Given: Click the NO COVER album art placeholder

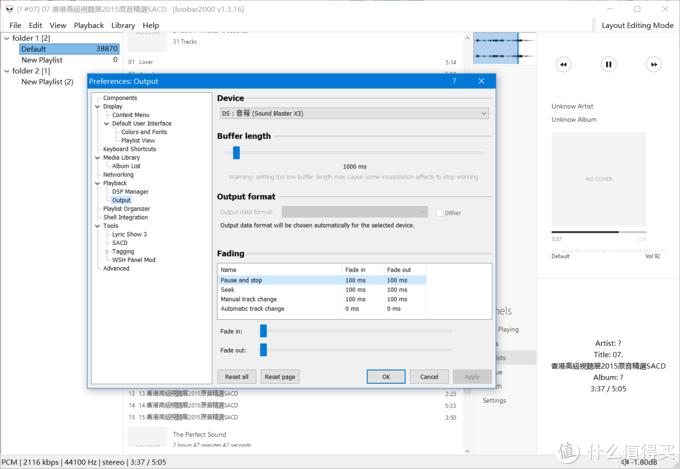Looking at the screenshot, I should [598, 179].
